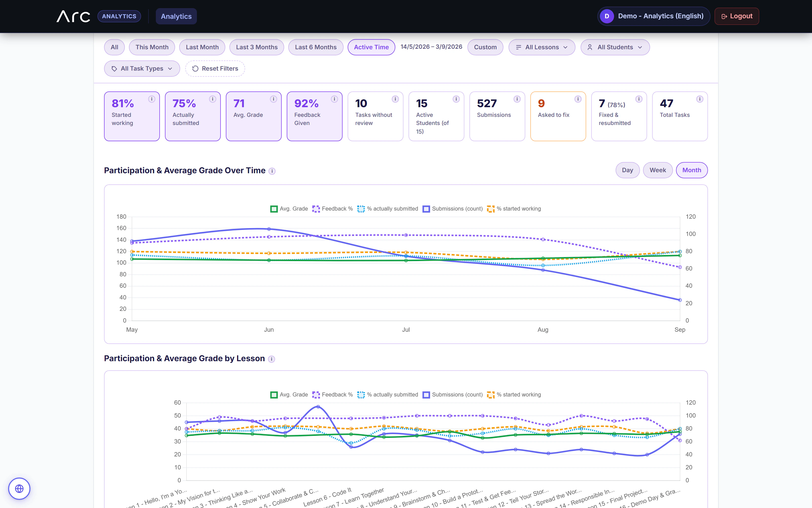Select Month chart granularity
This screenshot has height=508, width=812.
click(691, 170)
